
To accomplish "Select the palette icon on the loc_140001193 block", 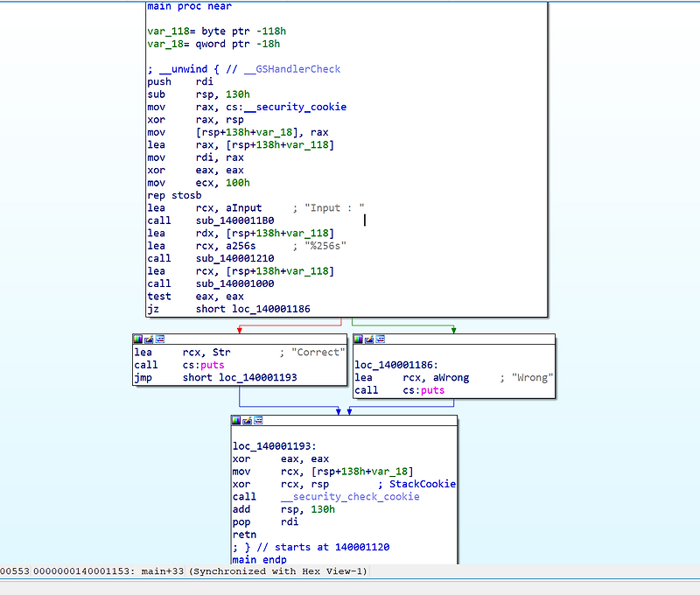I will [x=236, y=420].
